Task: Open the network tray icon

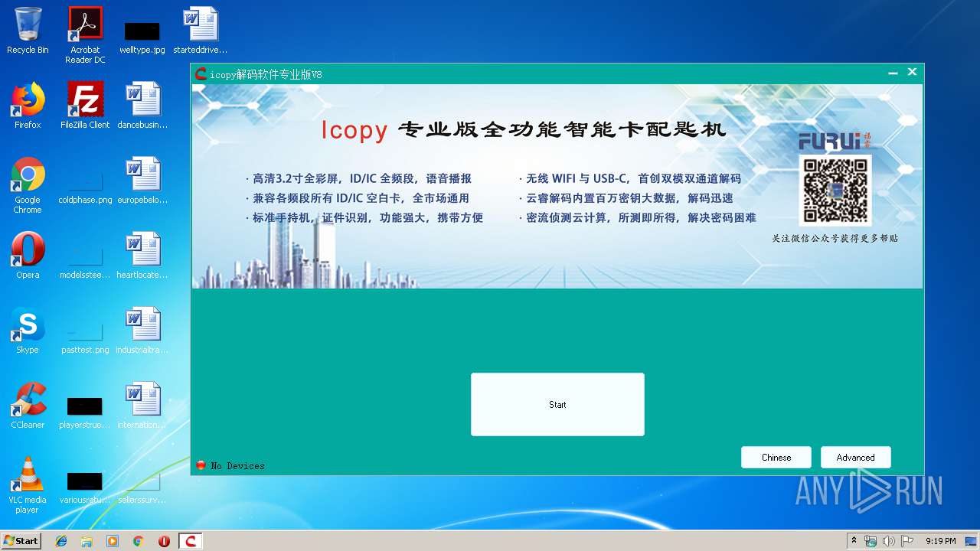Action: point(871,541)
